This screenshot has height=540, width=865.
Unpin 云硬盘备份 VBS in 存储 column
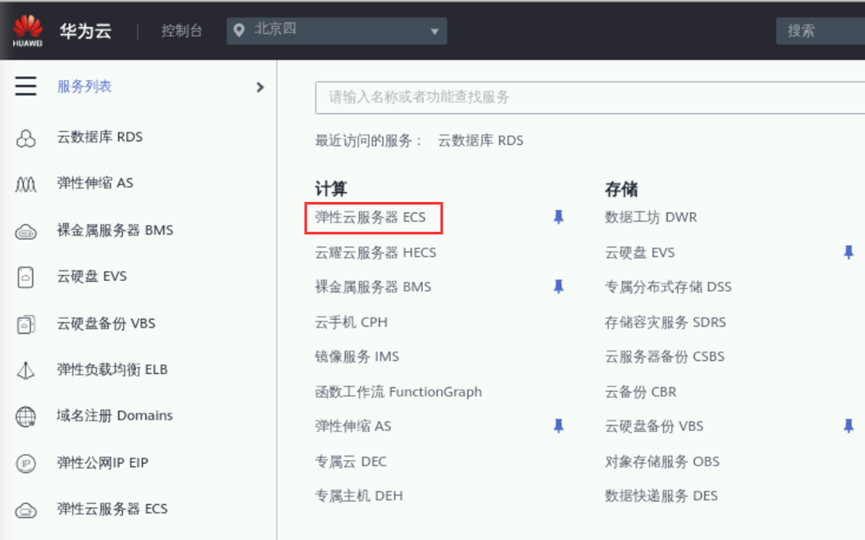coord(848,426)
